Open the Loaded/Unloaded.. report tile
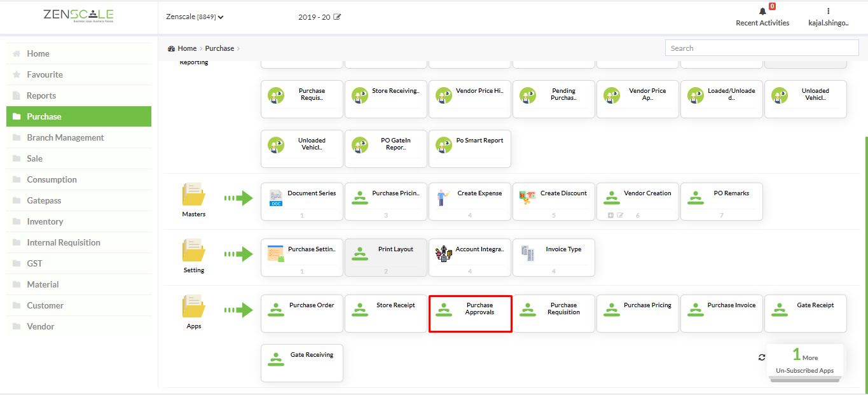Screen dimensions: 868x395 coord(722,99)
